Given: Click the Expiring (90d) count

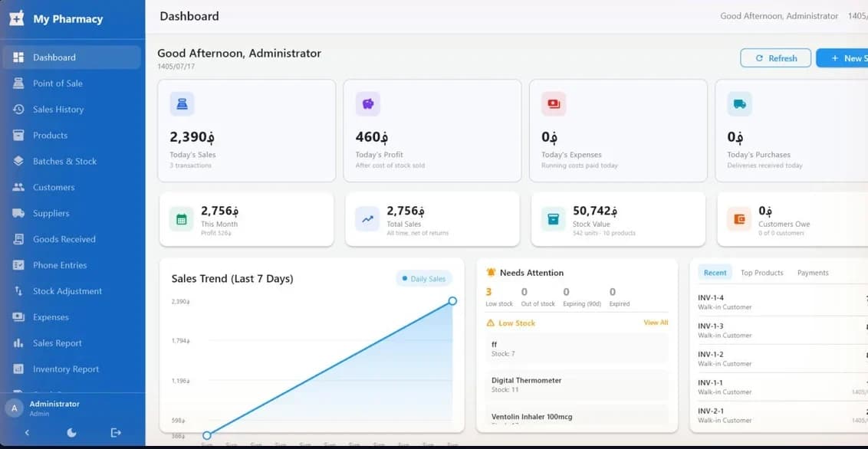Looking at the screenshot, I should (566, 292).
